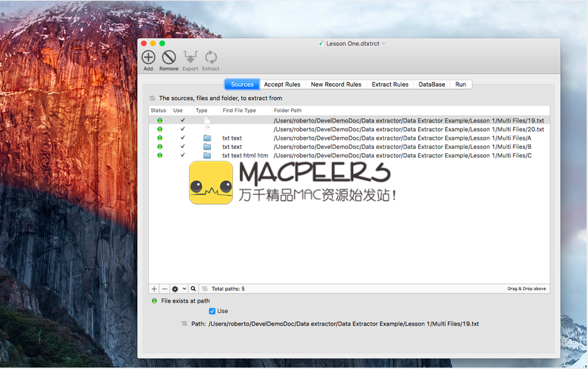Click the Remove toolbar icon
588x369 pixels.
[x=168, y=58]
